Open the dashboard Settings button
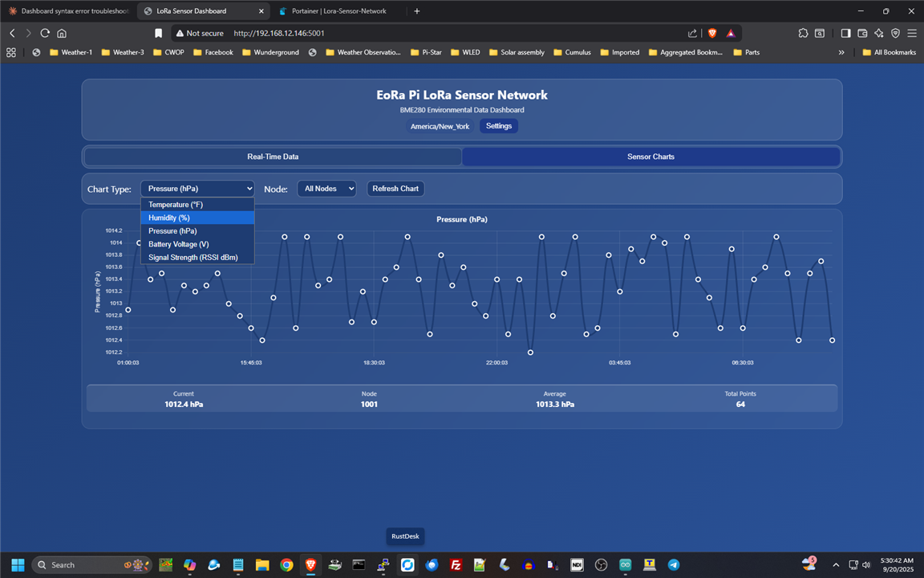The width and height of the screenshot is (924, 578). pyautogui.click(x=499, y=126)
